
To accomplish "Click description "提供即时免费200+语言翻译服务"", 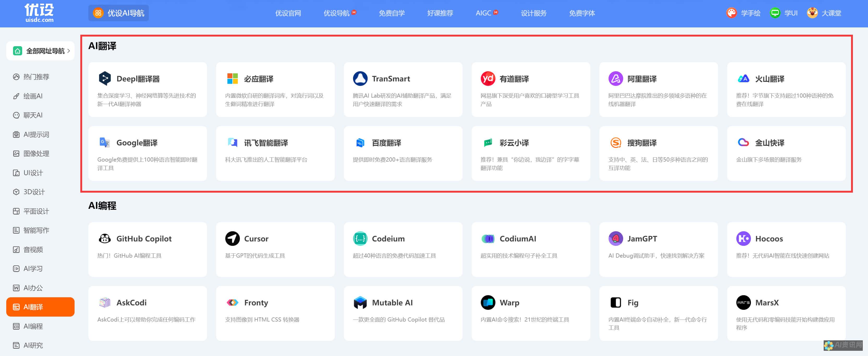I will coord(392,160).
